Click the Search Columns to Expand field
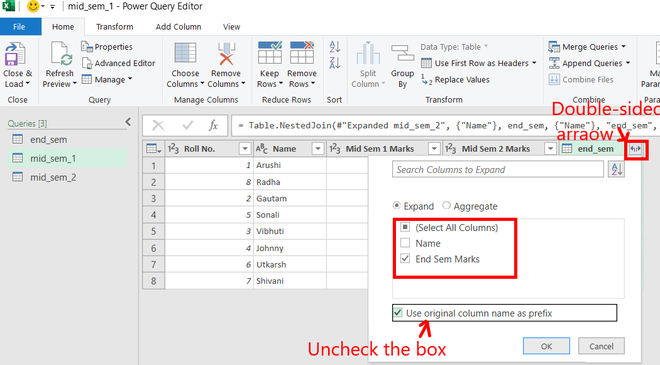This screenshot has width=660, height=365. tap(498, 169)
